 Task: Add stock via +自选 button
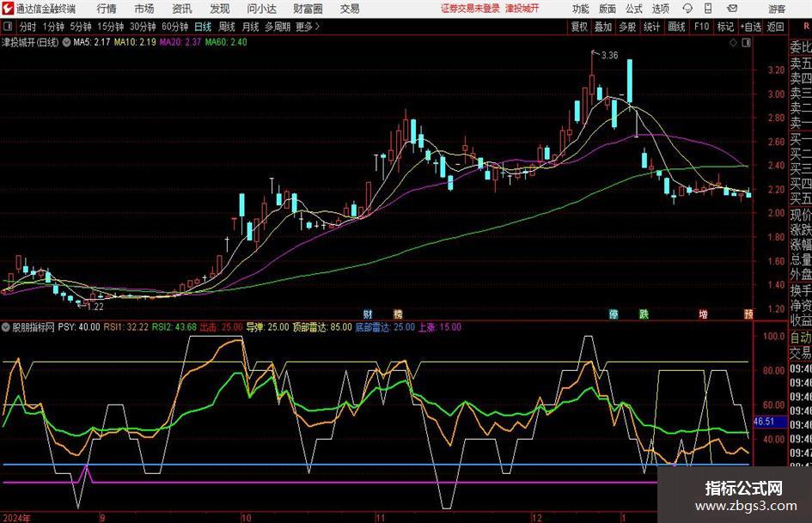(x=751, y=27)
